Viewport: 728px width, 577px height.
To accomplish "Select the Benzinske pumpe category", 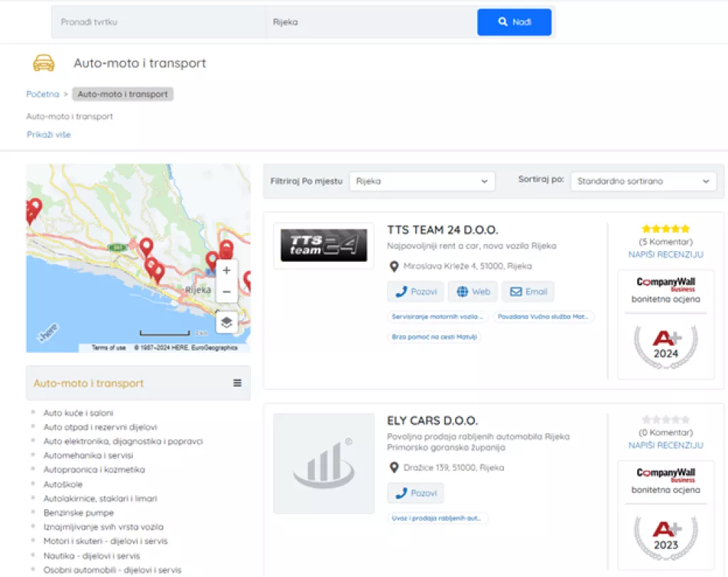I will [78, 513].
